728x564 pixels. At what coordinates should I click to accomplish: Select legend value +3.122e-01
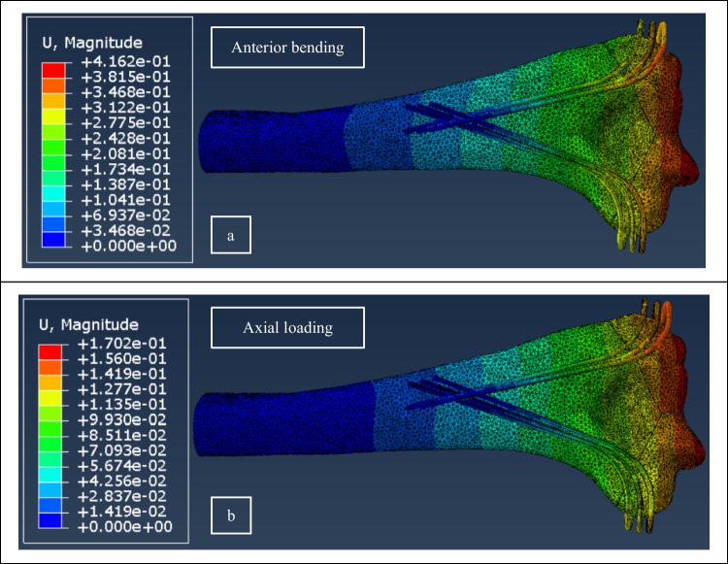point(126,108)
